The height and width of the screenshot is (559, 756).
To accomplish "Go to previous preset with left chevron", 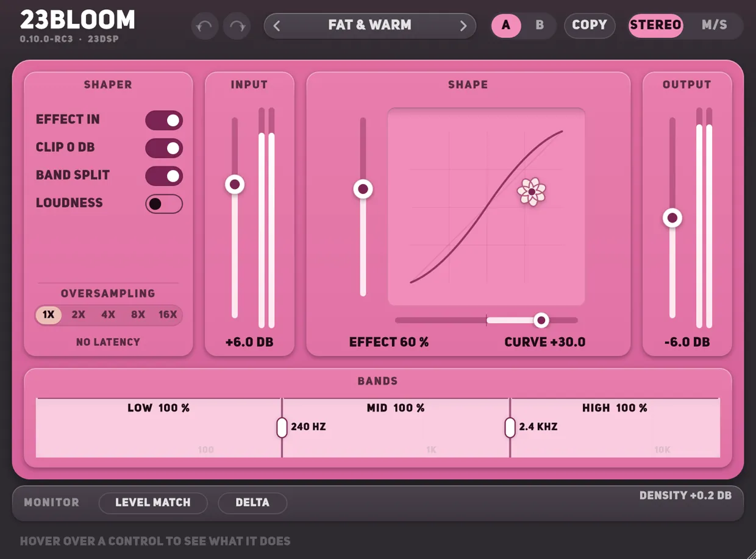I will (277, 26).
